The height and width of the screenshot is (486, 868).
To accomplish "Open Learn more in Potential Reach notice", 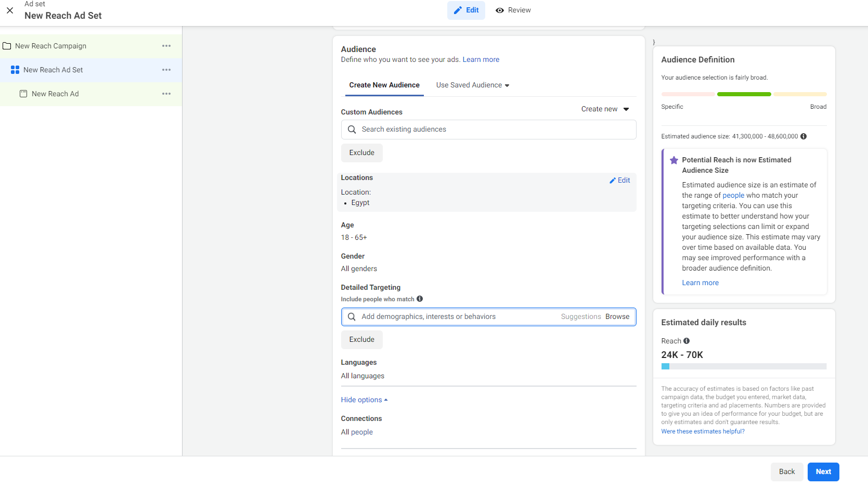I will click(x=701, y=283).
